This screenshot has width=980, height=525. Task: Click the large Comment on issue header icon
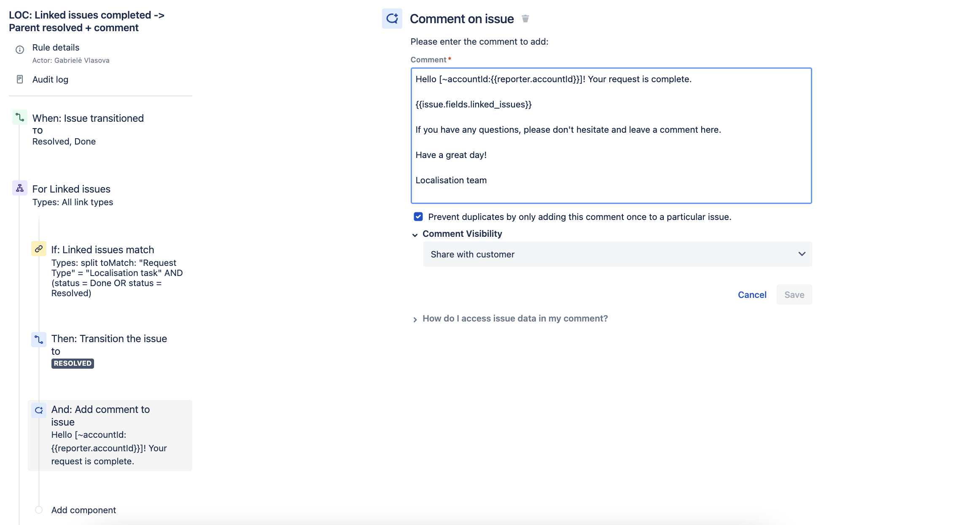click(392, 19)
